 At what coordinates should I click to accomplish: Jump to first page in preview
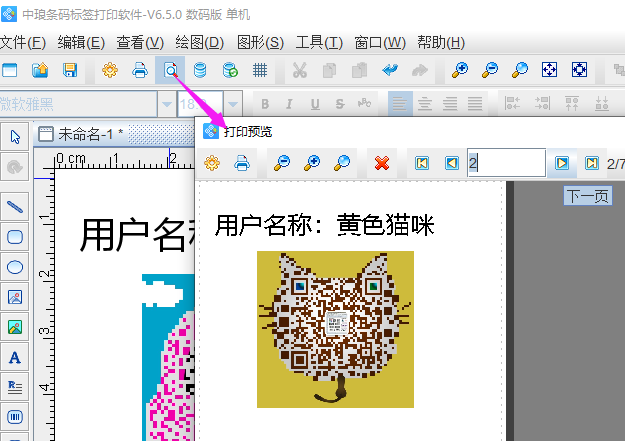pyautogui.click(x=423, y=163)
